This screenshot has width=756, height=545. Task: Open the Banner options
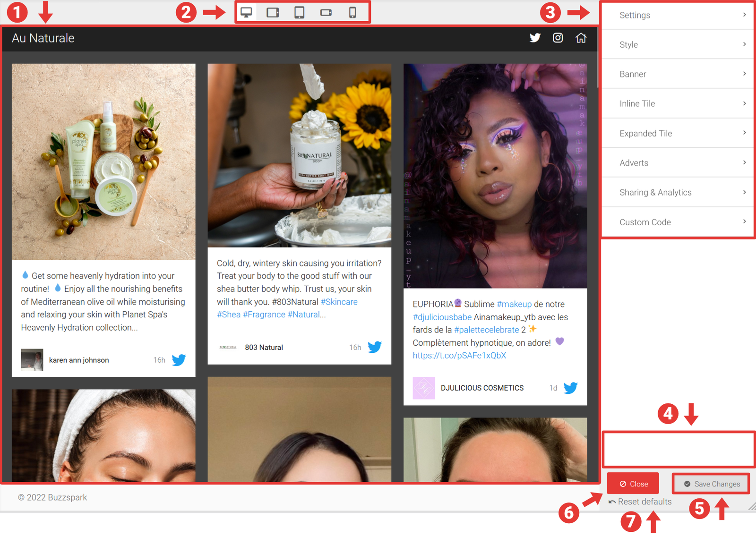coord(678,74)
